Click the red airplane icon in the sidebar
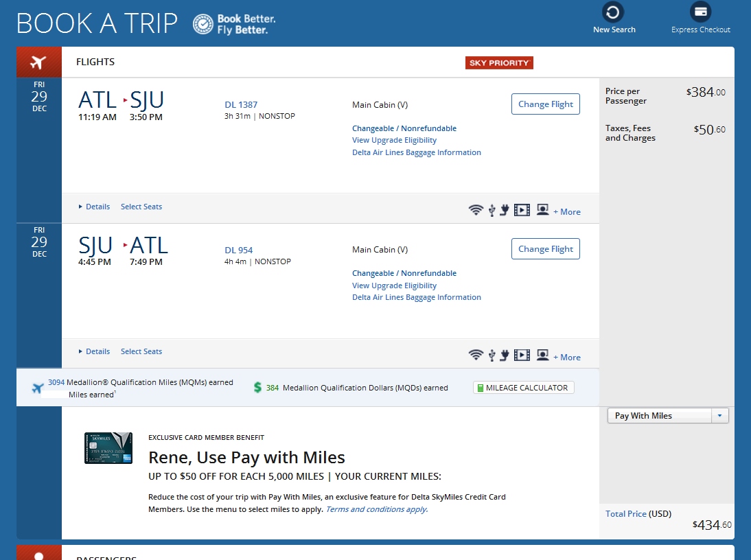Image resolution: width=751 pixels, height=560 pixels. [38, 61]
